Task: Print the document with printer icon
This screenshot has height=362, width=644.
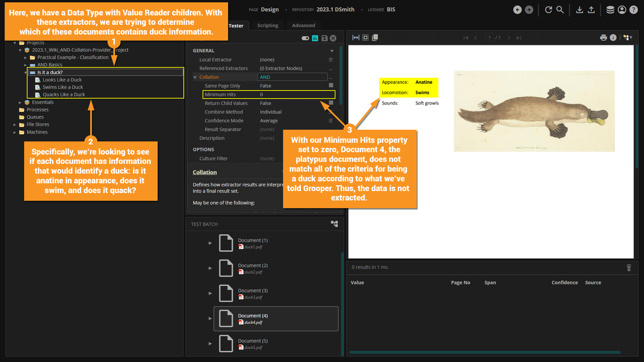Action: tap(603, 38)
